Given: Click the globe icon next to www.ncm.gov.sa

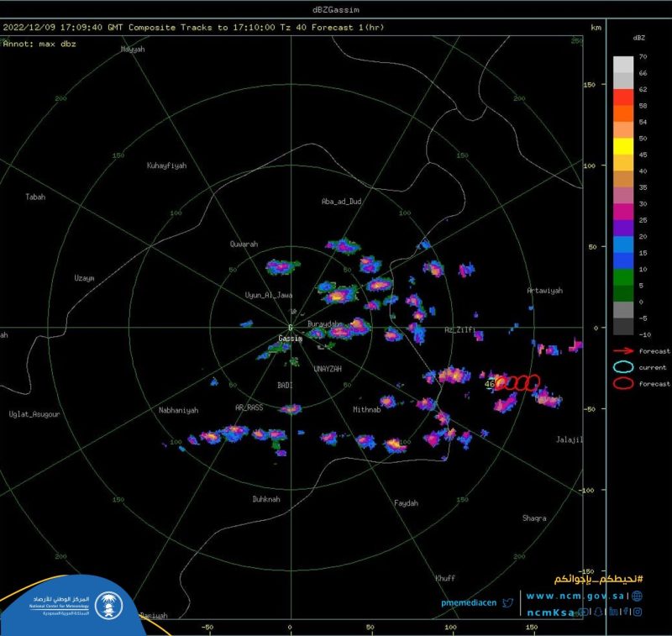Looking at the screenshot, I should pyautogui.click(x=637, y=596).
